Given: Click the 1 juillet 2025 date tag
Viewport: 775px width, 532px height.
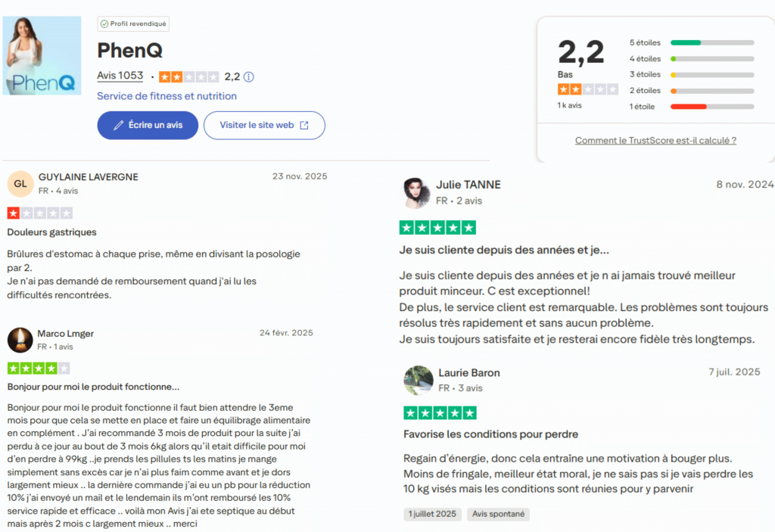Looking at the screenshot, I should (432, 514).
